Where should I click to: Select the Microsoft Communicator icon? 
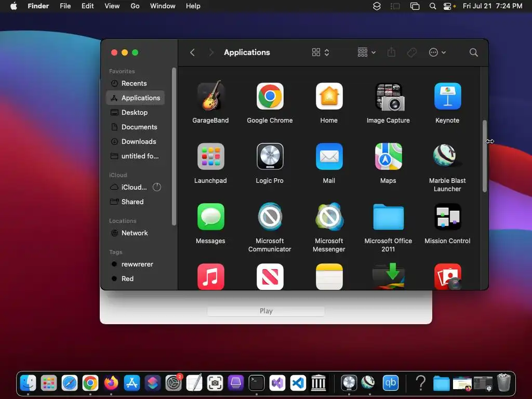coord(270,217)
